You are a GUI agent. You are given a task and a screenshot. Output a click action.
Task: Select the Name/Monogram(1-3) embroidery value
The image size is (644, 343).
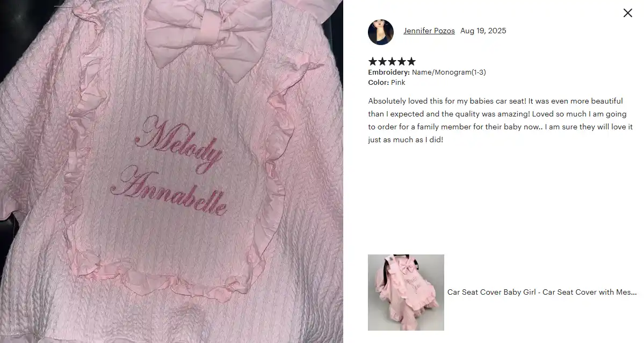pos(448,72)
